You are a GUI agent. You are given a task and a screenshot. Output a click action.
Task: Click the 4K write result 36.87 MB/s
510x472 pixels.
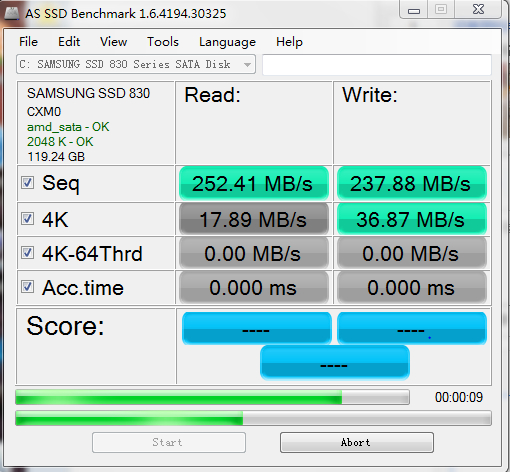(412, 219)
